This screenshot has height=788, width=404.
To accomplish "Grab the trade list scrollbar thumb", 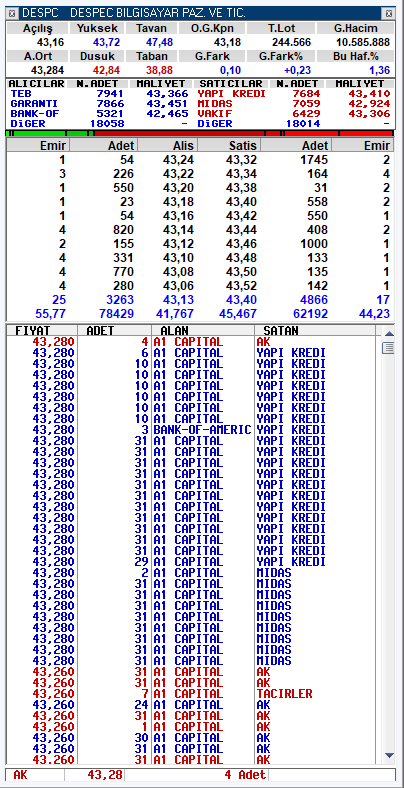I will 388,348.
